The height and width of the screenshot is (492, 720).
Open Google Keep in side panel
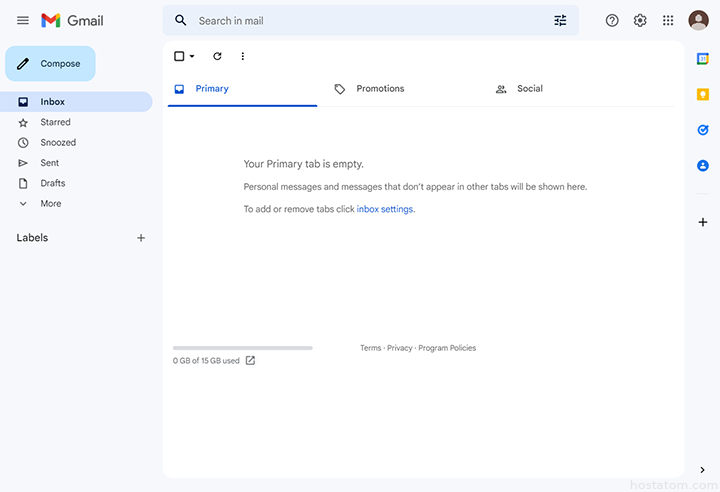click(x=703, y=94)
